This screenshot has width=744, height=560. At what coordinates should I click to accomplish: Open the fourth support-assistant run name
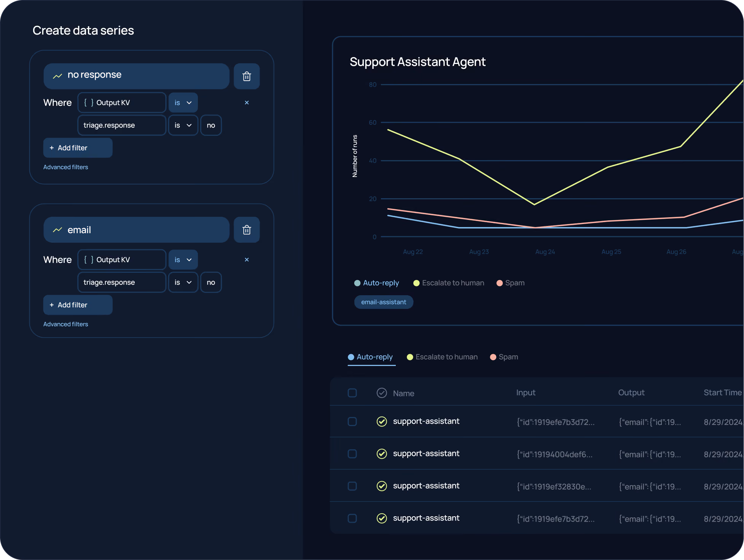point(426,518)
